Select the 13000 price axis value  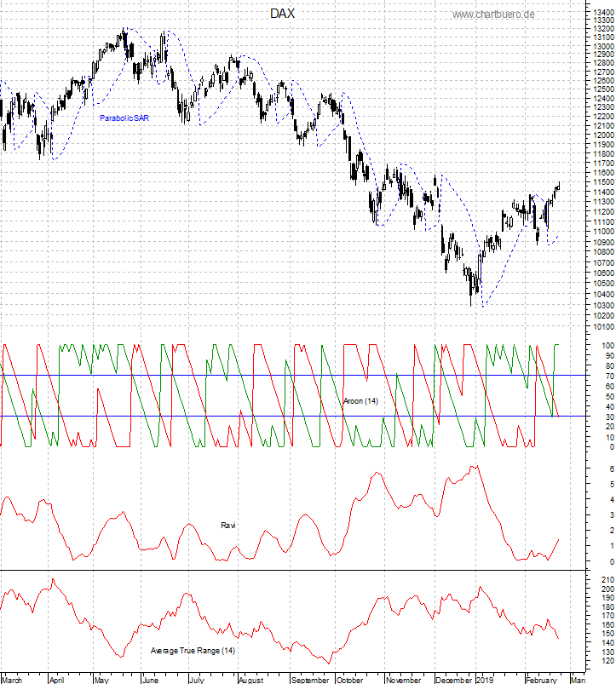(604, 46)
